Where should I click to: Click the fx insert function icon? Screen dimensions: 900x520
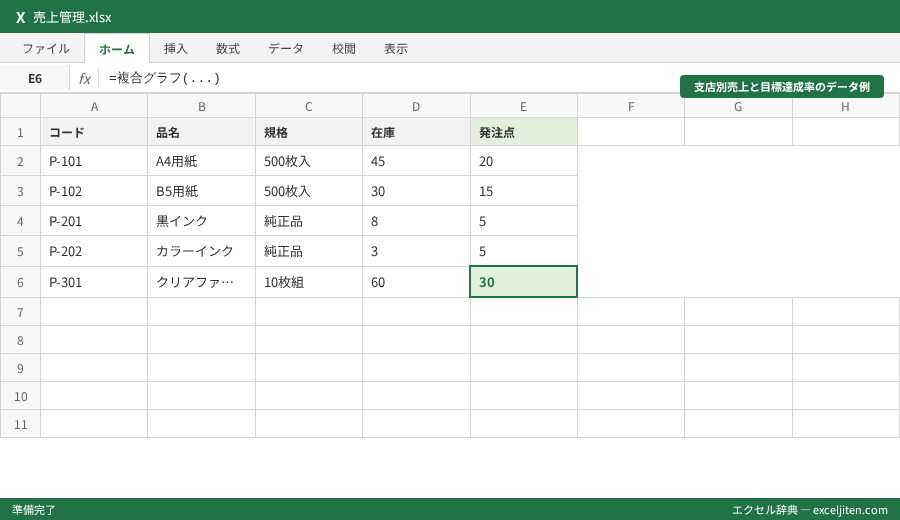point(84,79)
